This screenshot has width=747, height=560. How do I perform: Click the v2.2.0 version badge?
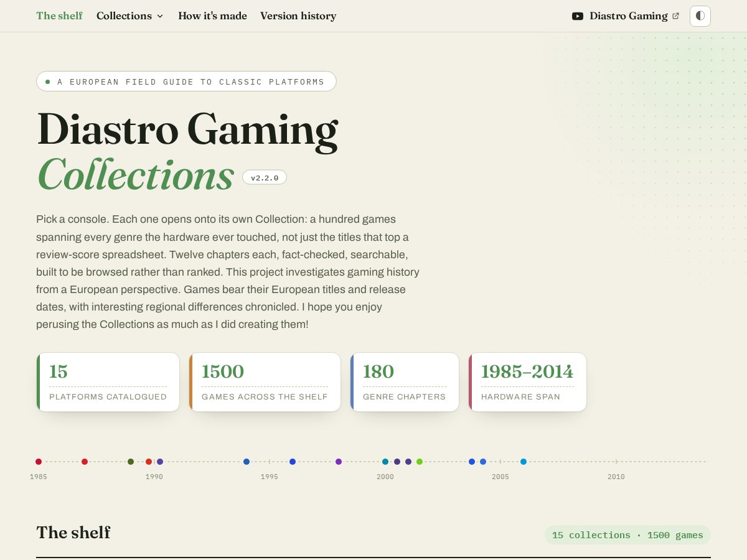(x=265, y=177)
